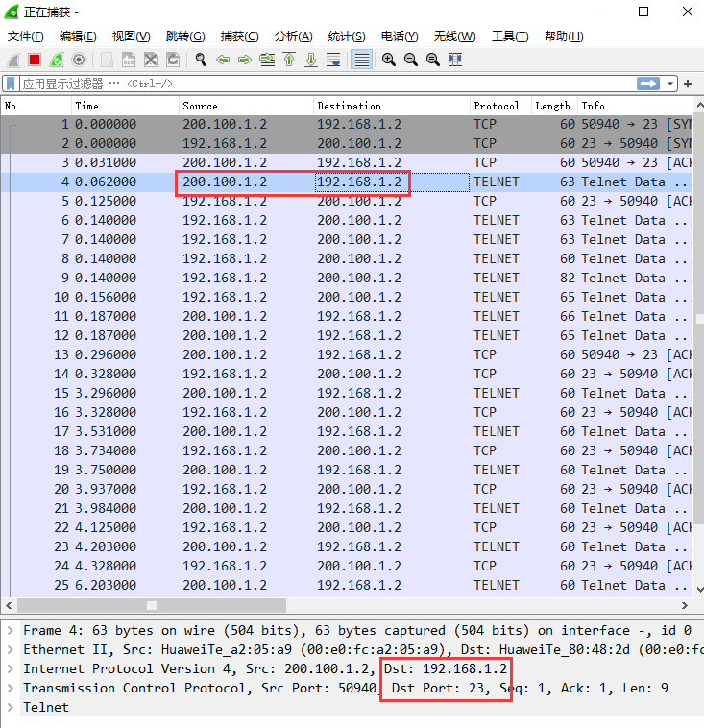Open the find packet magnifier tool
The width and height of the screenshot is (704, 728).
(x=200, y=60)
